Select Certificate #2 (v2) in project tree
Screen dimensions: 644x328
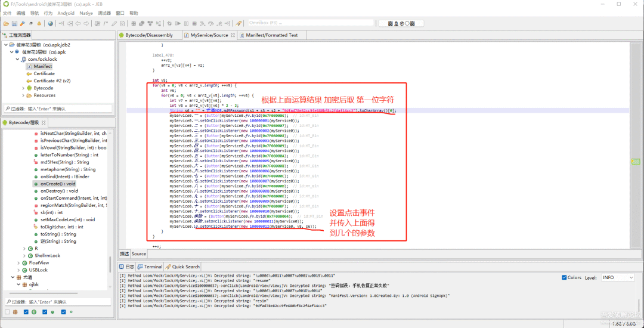tap(52, 81)
